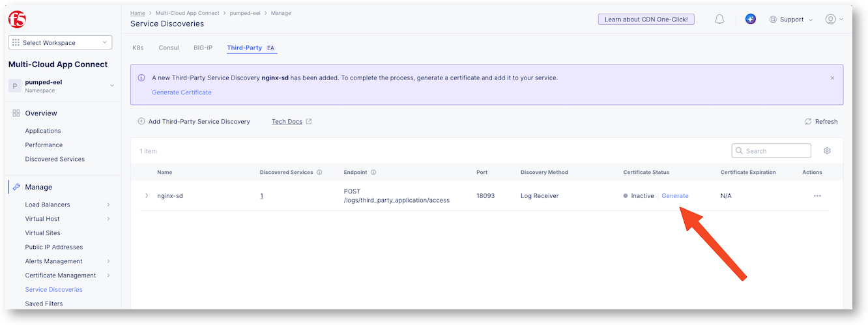Click the pumped-eel breadcrumb
Viewport: 868px width, 325px height.
coord(245,13)
